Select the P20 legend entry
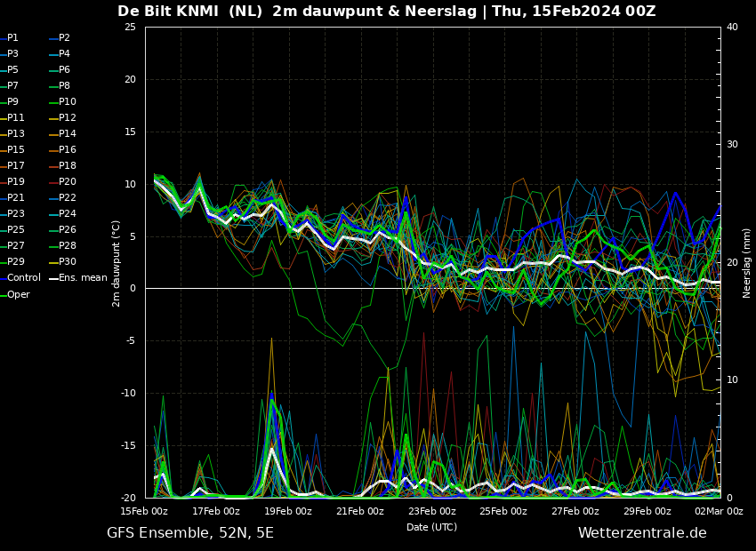This screenshot has width=756, height=551. click(62, 181)
